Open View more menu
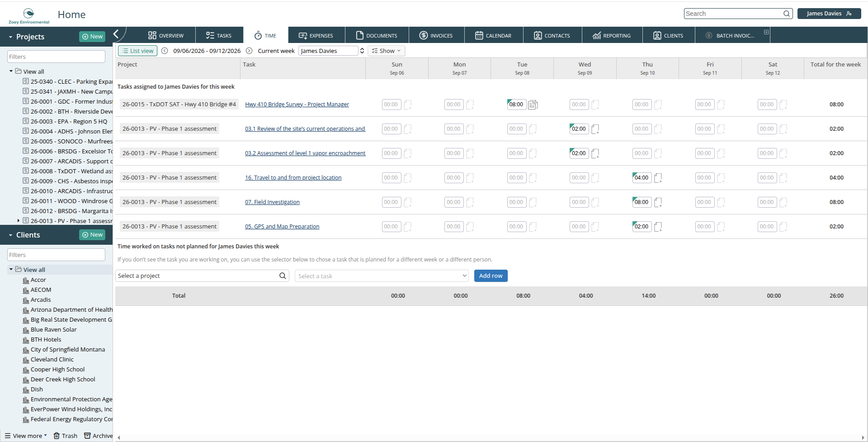 pos(26,436)
